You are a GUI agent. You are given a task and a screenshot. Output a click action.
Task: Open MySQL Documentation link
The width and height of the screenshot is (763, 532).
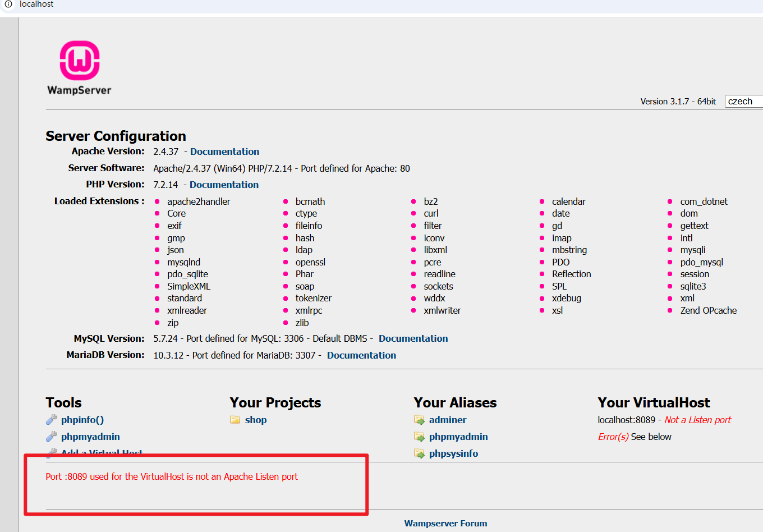pyautogui.click(x=413, y=338)
